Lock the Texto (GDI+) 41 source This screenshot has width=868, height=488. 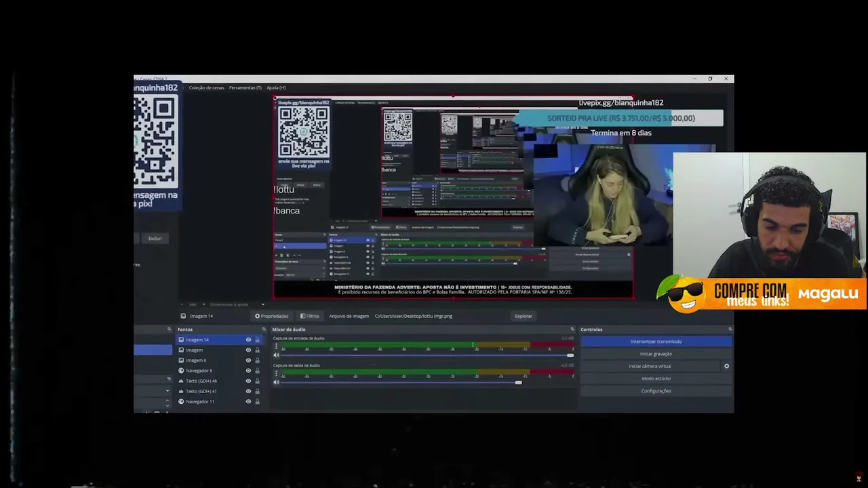(257, 391)
